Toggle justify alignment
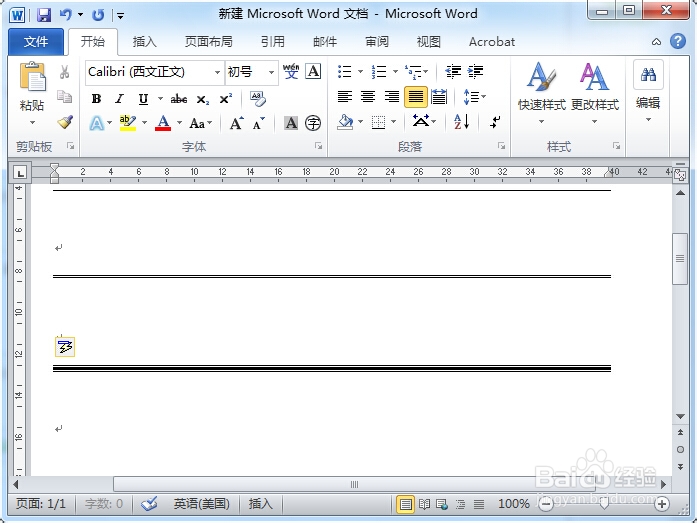Screen dimensions: 697x523 [x=416, y=96]
